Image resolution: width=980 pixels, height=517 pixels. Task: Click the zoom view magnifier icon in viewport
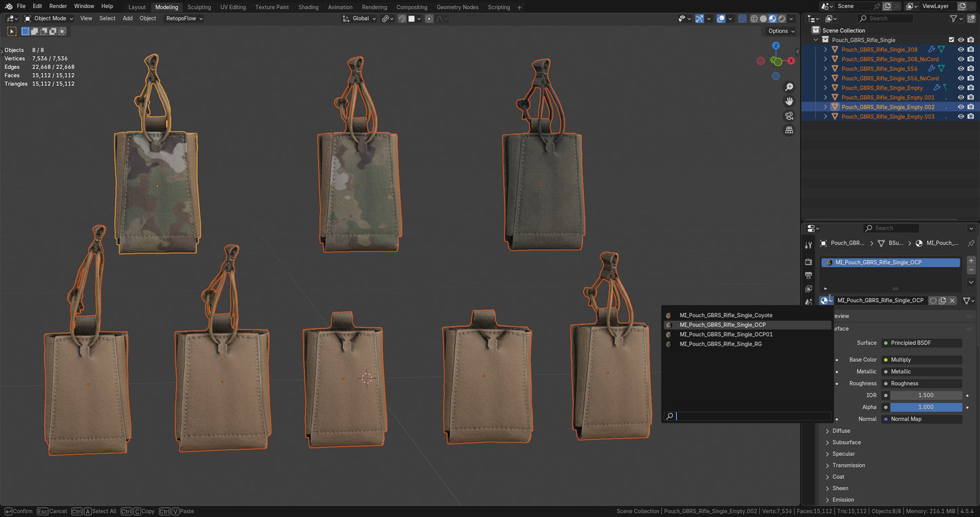[789, 87]
